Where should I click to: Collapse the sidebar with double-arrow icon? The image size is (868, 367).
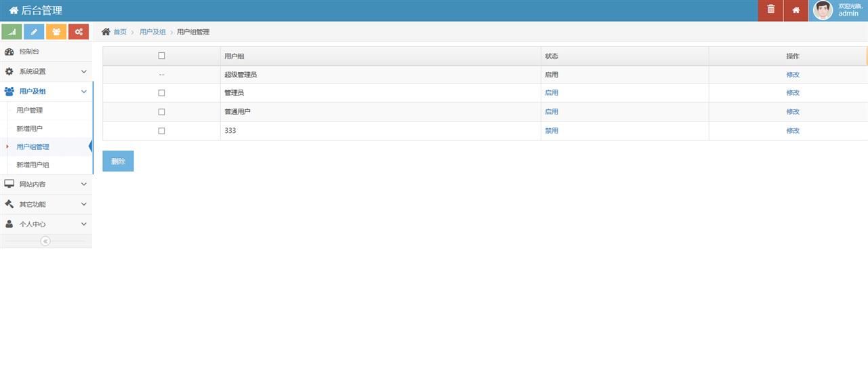pyautogui.click(x=45, y=241)
